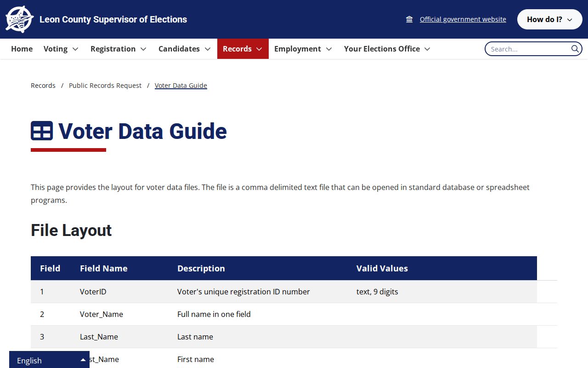The width and height of the screenshot is (588, 368).
Task: Expand the Employment menu
Action: click(303, 49)
